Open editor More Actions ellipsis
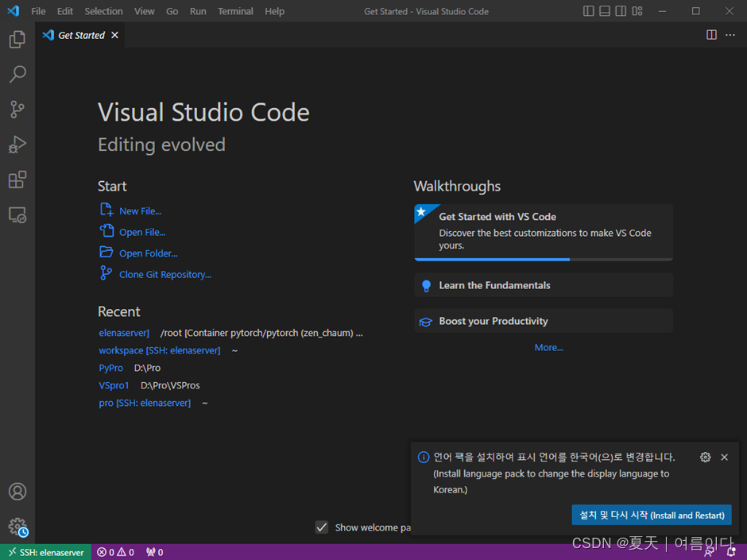Viewport: 747px width, 560px height. click(x=730, y=35)
